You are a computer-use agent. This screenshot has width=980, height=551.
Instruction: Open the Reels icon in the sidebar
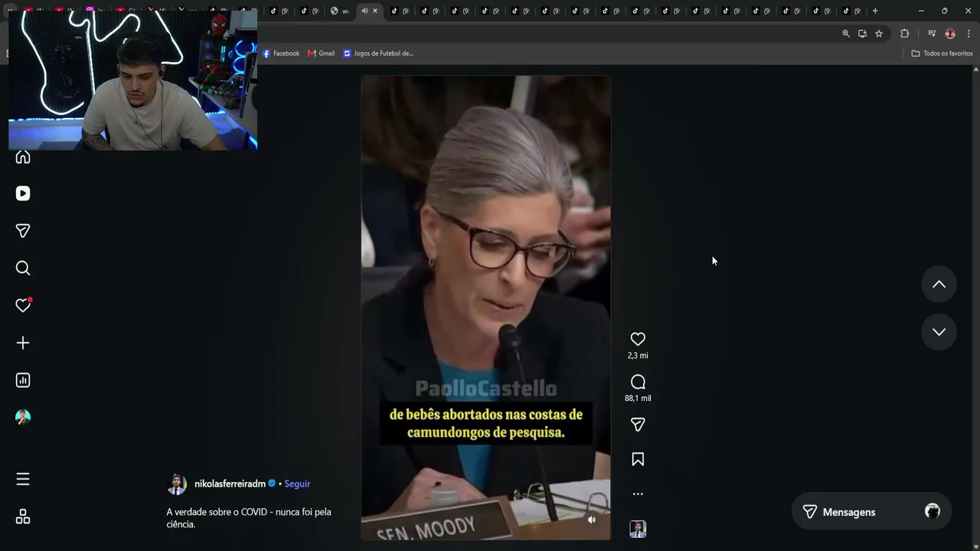23,194
